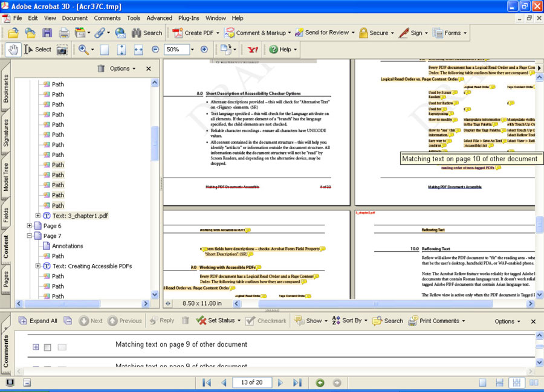Expand Page 6 in content tree
544x392 pixels.
[x=30, y=226]
